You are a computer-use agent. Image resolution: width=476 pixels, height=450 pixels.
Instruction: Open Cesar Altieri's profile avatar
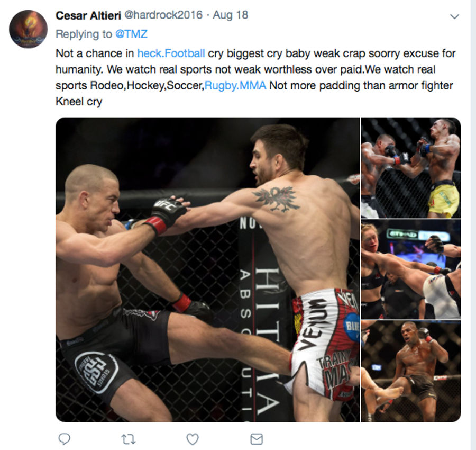pos(28,29)
